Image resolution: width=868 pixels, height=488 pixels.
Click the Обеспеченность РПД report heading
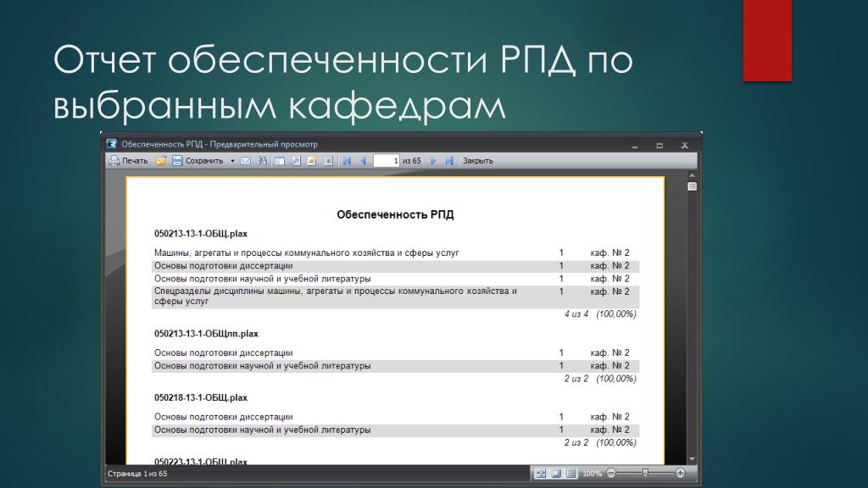pyautogui.click(x=395, y=214)
